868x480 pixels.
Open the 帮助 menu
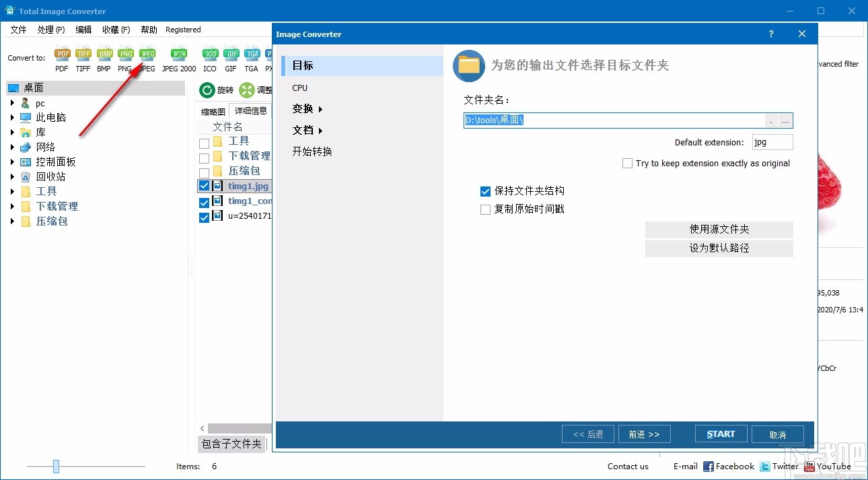tap(149, 30)
